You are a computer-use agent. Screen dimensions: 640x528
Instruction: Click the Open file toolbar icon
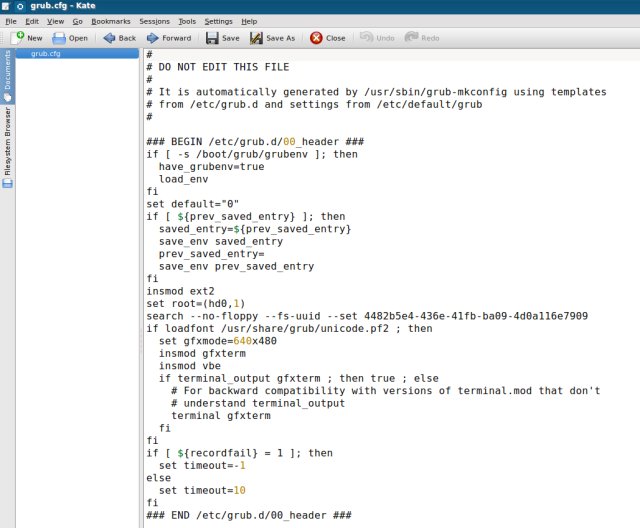pos(59,38)
